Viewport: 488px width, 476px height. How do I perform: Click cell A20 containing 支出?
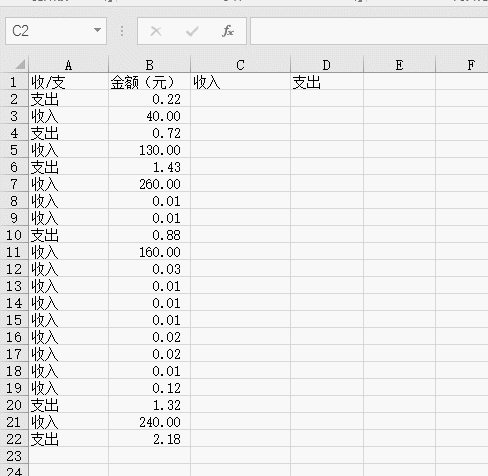pyautogui.click(x=69, y=405)
